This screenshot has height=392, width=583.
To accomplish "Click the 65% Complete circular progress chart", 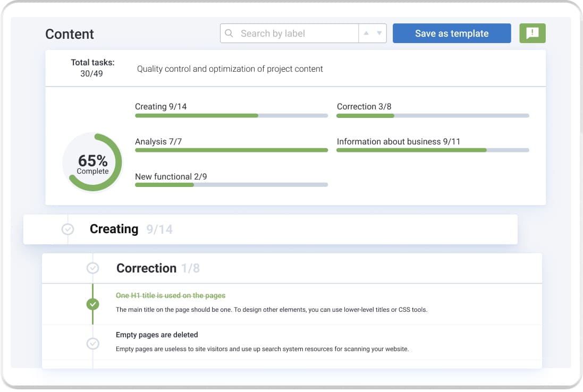I will [x=92, y=163].
